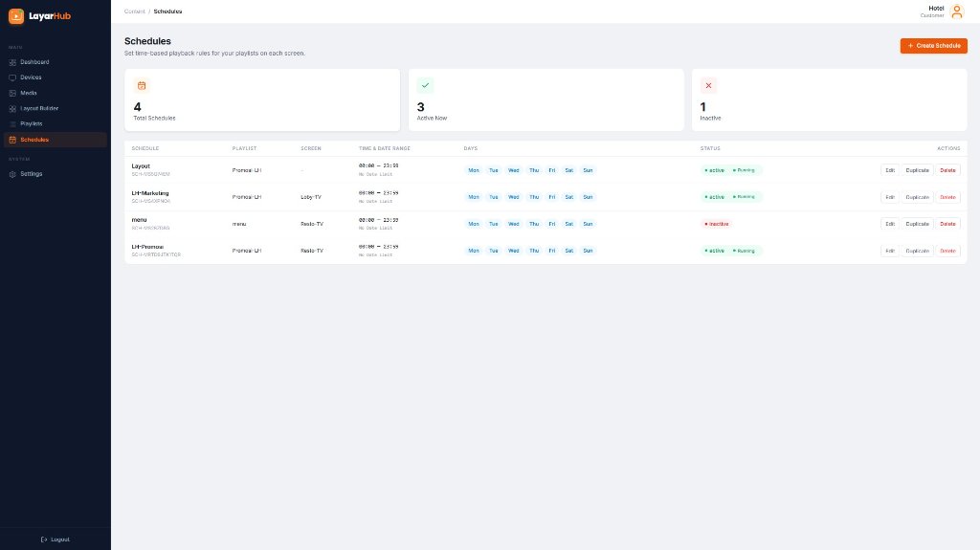Image resolution: width=980 pixels, height=550 pixels.
Task: Delete the LH-Marketing schedule
Action: (x=947, y=197)
